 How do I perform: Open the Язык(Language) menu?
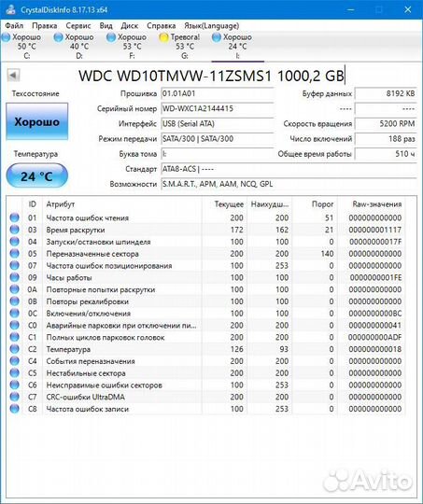pyautogui.click(x=211, y=26)
